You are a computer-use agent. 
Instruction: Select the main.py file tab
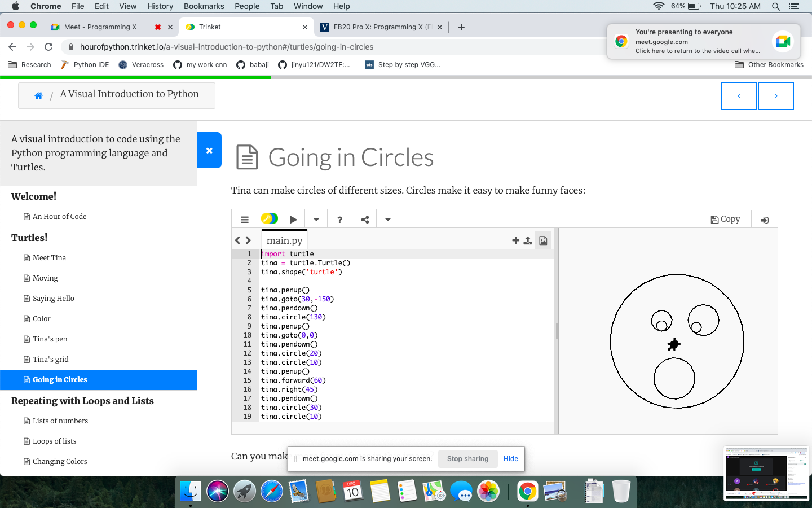(x=284, y=240)
